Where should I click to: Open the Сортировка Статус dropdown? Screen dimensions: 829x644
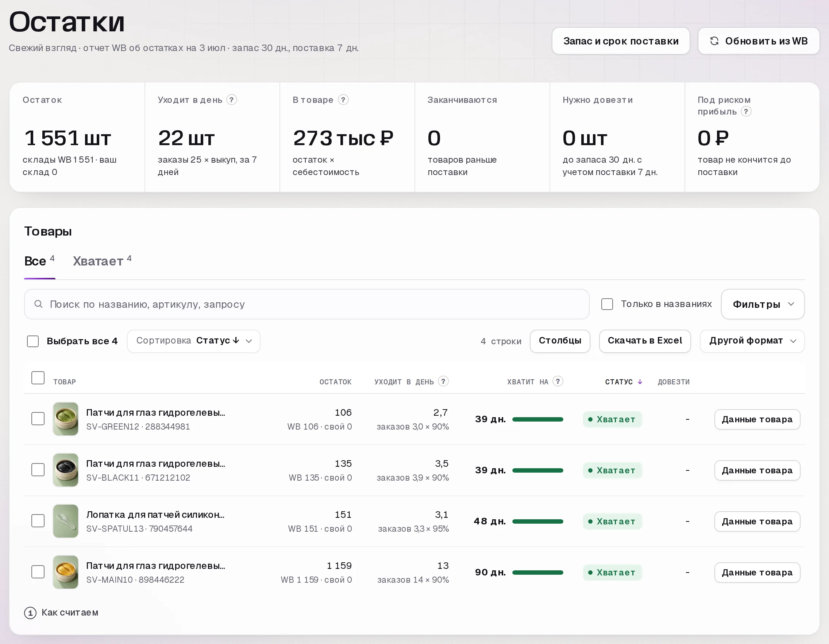click(194, 341)
